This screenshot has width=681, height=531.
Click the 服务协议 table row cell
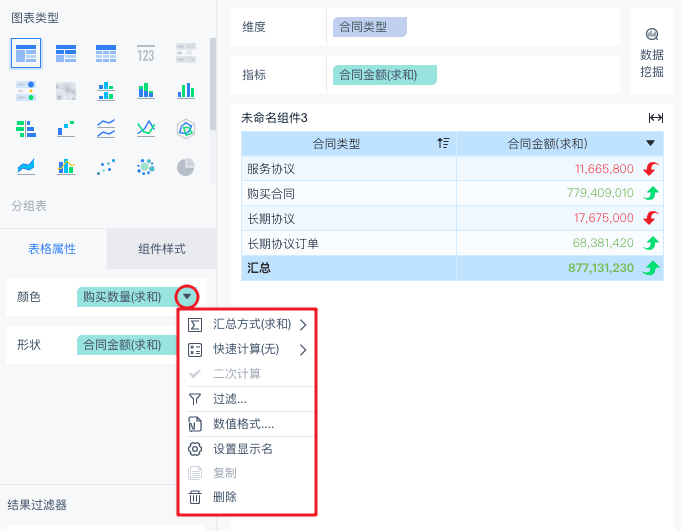(349, 168)
